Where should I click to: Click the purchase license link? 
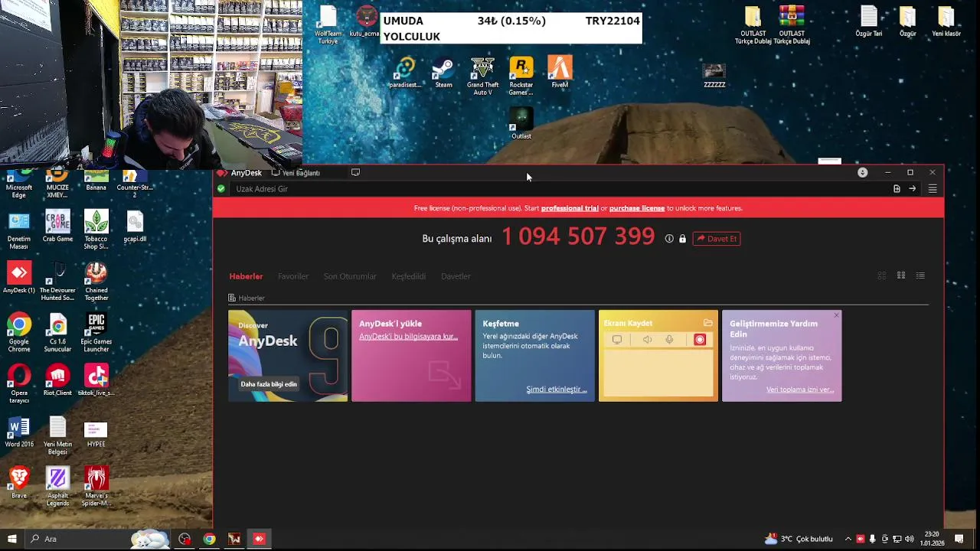[x=637, y=208]
